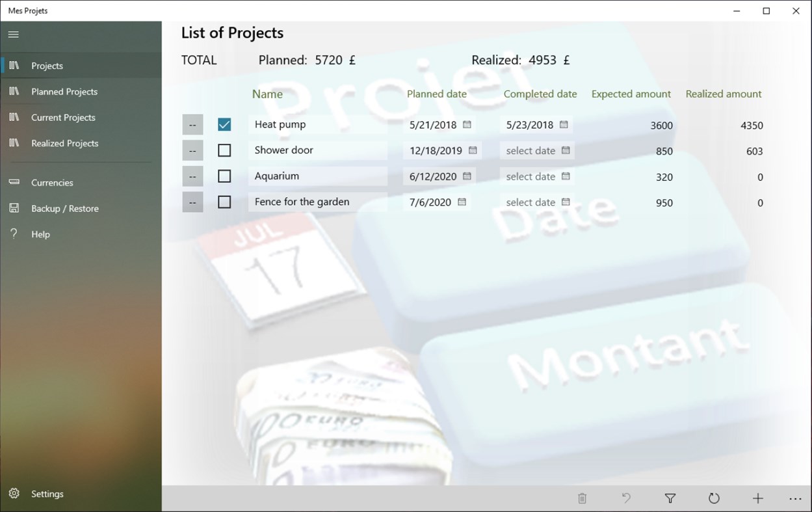Switch to the Realized Projects view
The width and height of the screenshot is (812, 512).
(x=64, y=143)
